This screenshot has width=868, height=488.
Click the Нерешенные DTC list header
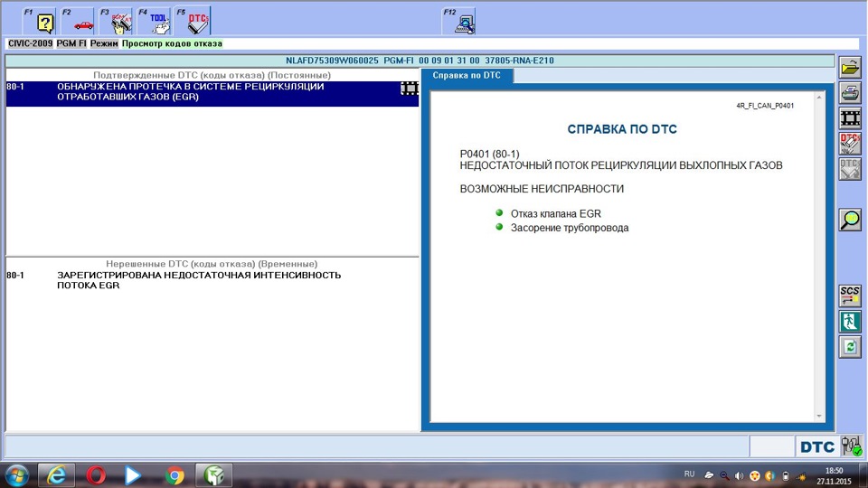(x=212, y=264)
